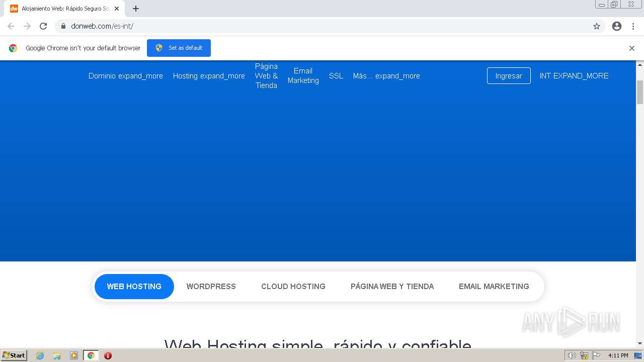Select the WEB HOSTING tab
The height and width of the screenshot is (362, 644).
tap(134, 287)
